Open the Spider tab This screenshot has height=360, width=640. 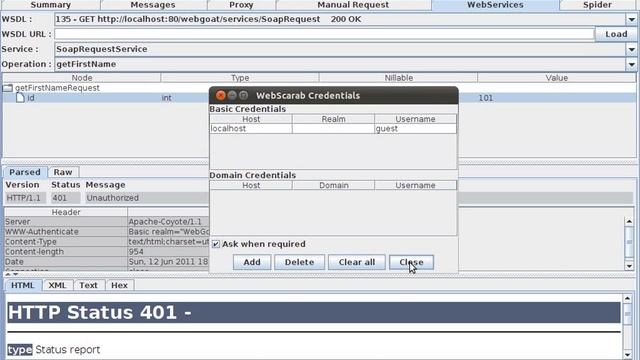coord(597,5)
